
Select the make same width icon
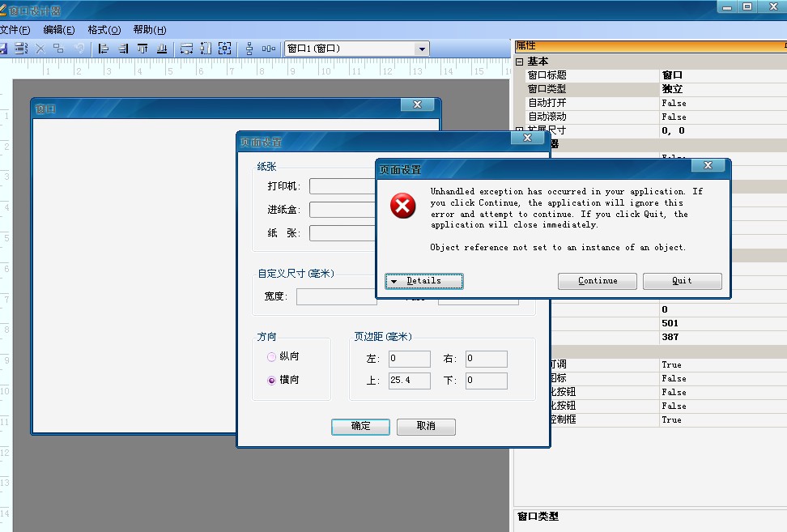coord(186,49)
